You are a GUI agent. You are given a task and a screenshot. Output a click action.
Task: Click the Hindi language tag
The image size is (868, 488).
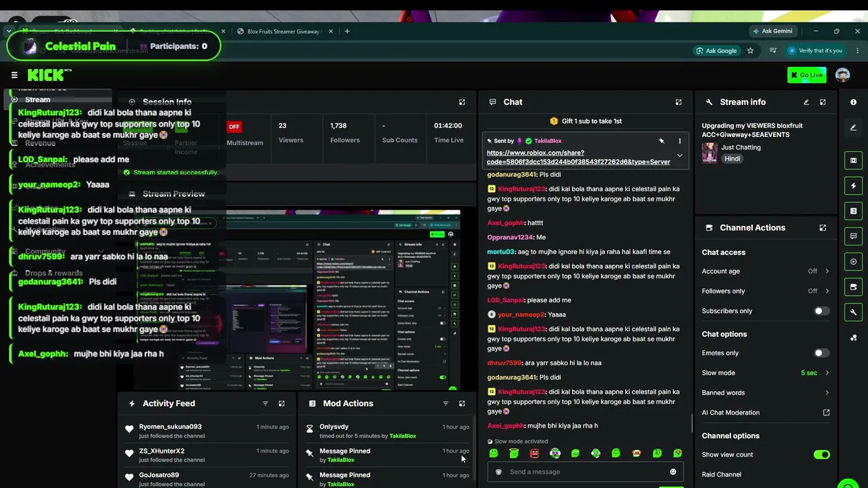point(732,159)
